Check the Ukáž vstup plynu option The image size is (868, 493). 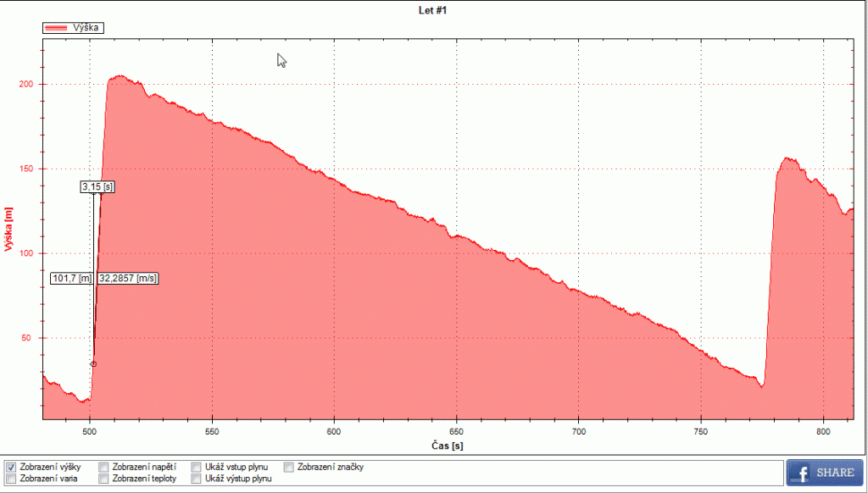[x=196, y=467]
